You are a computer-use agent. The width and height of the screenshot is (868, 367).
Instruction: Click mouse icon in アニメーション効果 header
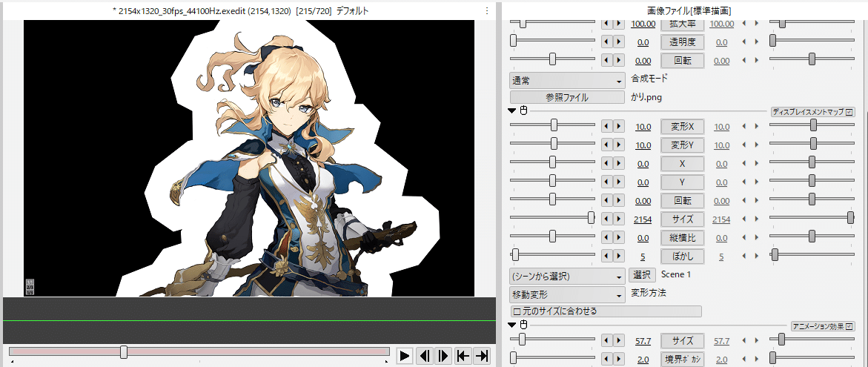[x=523, y=325]
